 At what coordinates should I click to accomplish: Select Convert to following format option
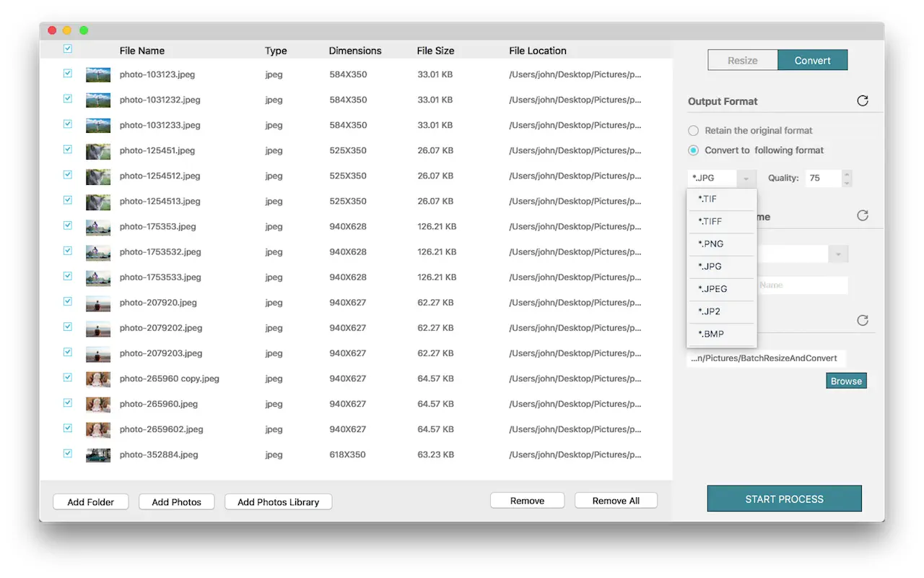click(x=694, y=150)
